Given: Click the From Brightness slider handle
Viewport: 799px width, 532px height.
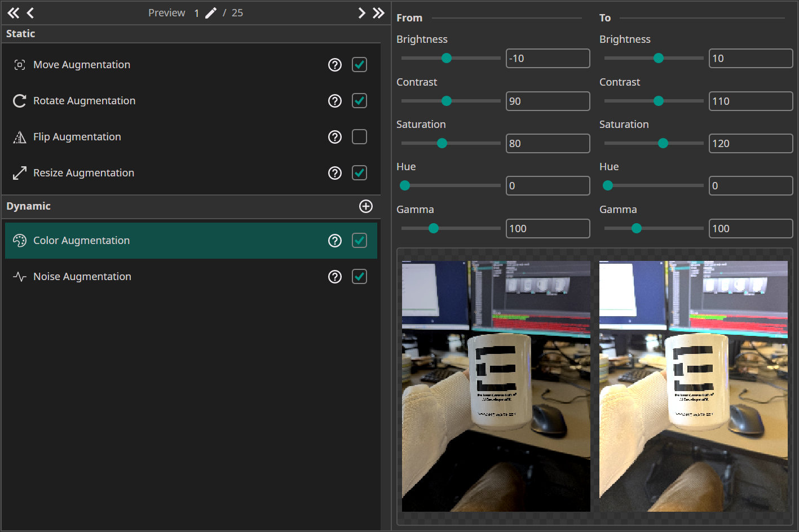Looking at the screenshot, I should pyautogui.click(x=447, y=58).
